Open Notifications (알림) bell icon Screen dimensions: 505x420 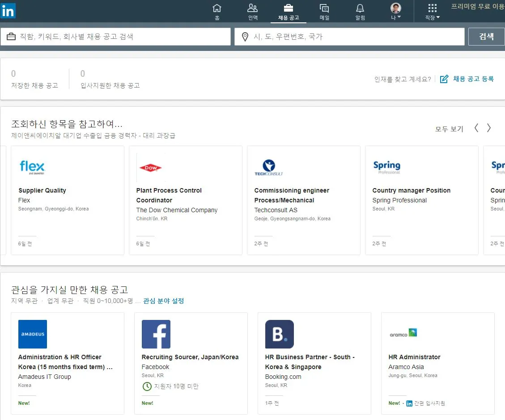[x=360, y=12]
